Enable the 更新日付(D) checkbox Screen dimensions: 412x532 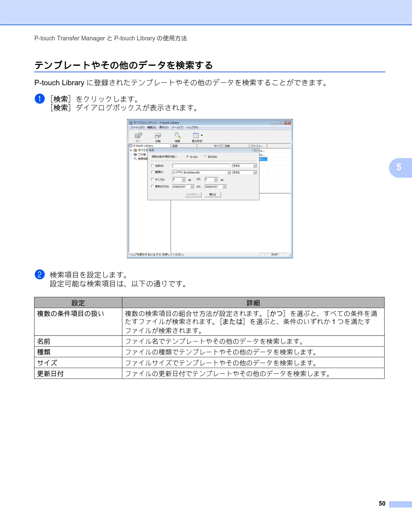tap(153, 186)
